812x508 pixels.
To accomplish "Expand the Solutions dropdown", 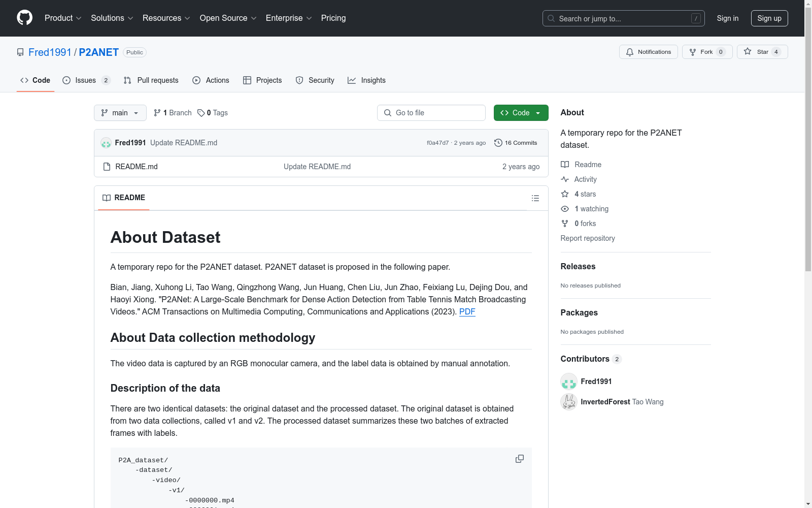I will pyautogui.click(x=112, y=18).
